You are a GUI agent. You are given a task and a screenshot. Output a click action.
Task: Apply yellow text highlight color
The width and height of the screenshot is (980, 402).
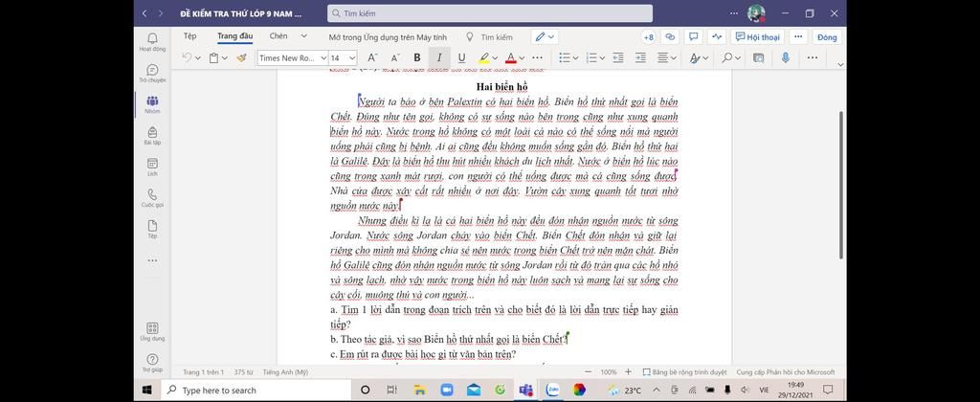click(483, 57)
